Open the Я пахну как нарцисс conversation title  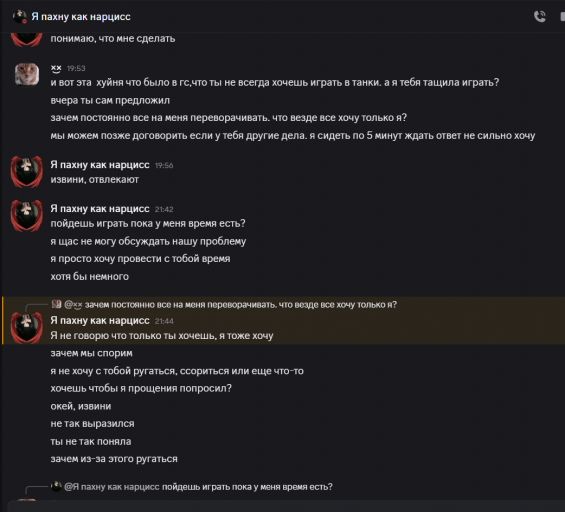(81, 17)
